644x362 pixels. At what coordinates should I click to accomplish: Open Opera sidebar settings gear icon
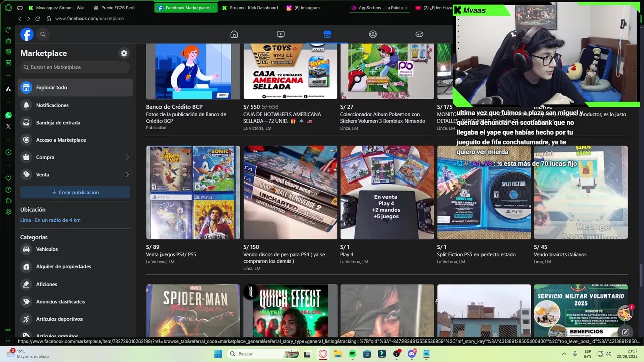pos(8,212)
